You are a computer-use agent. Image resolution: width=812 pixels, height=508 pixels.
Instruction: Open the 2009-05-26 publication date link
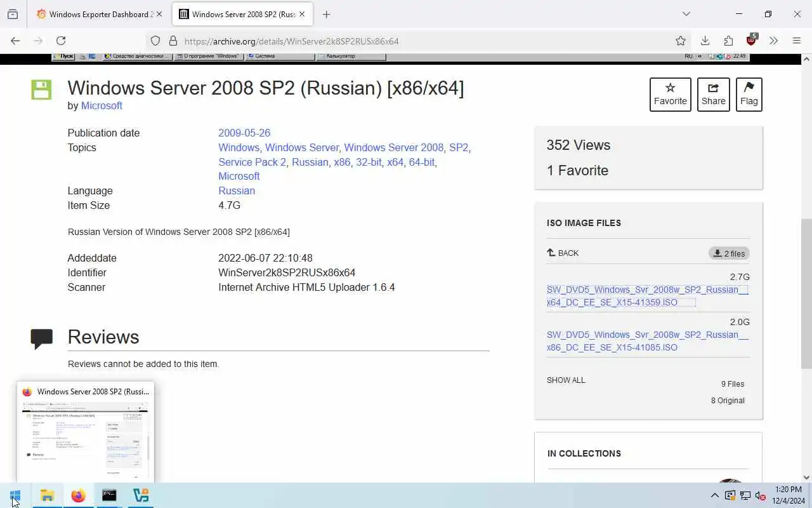click(x=244, y=133)
